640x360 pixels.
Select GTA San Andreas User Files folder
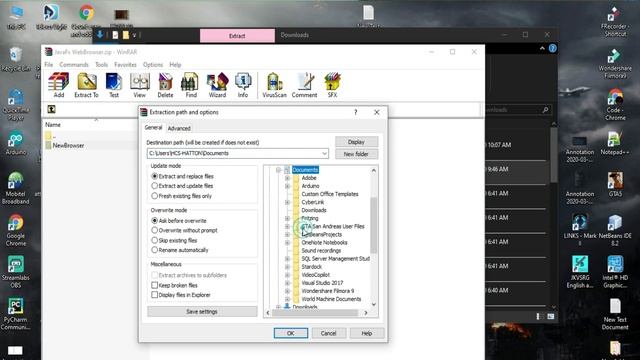[333, 226]
